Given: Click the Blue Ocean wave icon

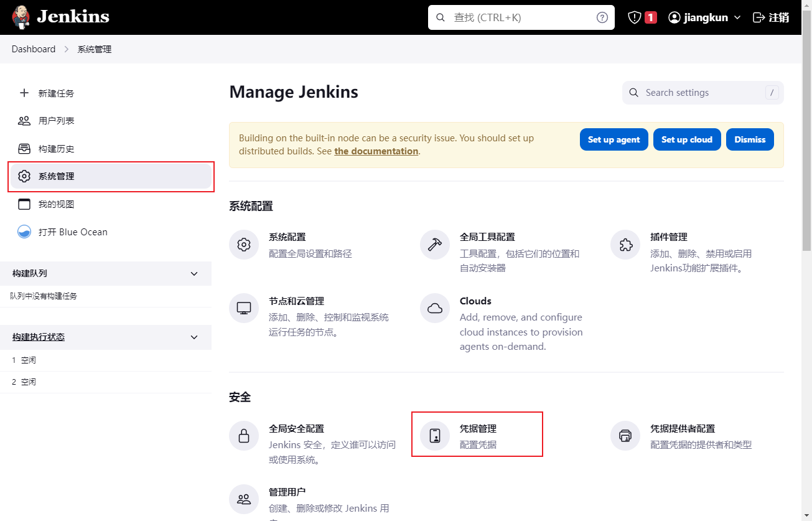Looking at the screenshot, I should [24, 232].
